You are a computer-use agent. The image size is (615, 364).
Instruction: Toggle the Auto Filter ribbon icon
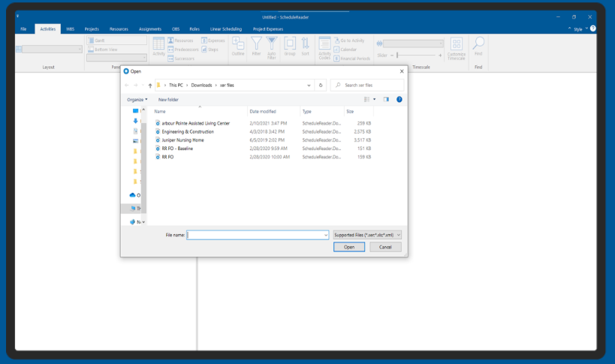(x=271, y=48)
